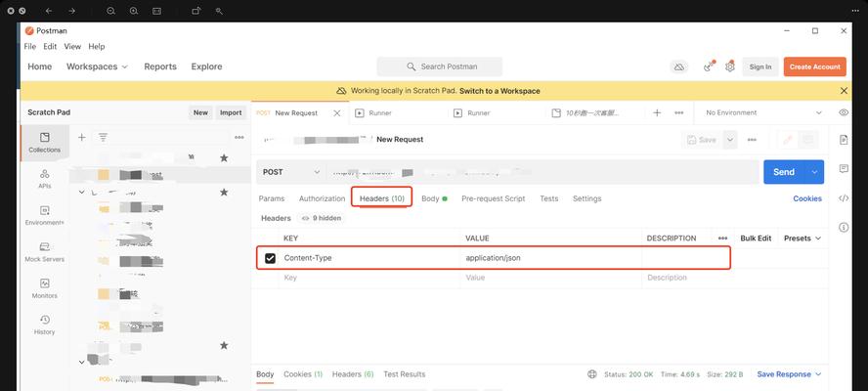Open the Cookies link
Image resolution: width=868 pixels, height=391 pixels.
coord(807,198)
